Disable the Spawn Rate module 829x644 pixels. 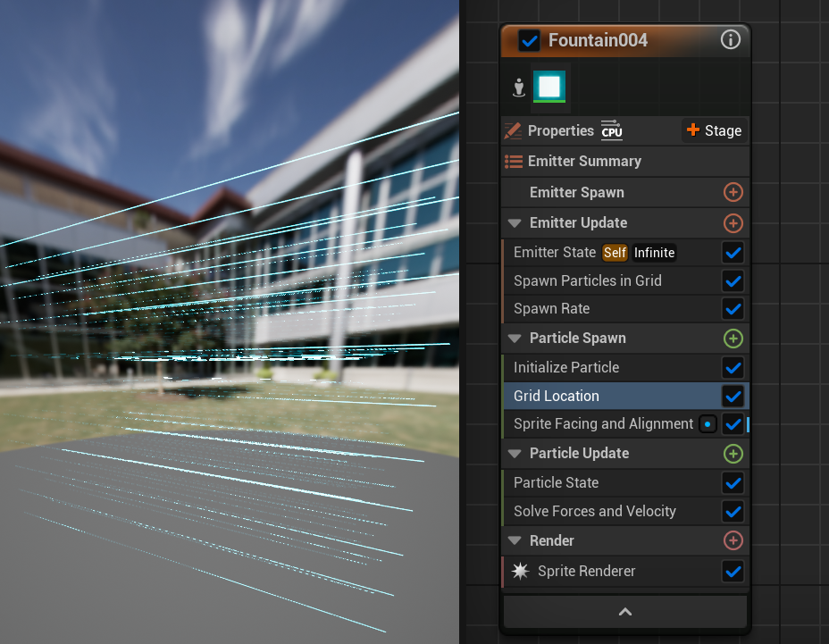(733, 309)
